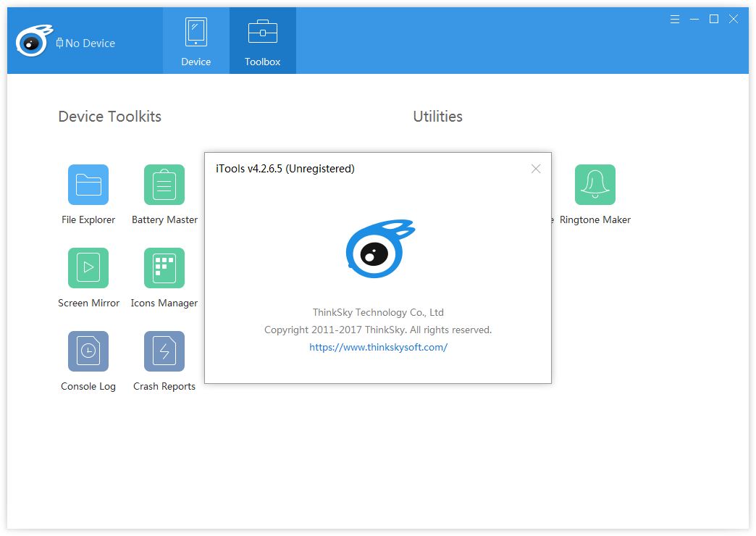Image resolution: width=756 pixels, height=536 pixels.
Task: Visit the thinkskysoft.com website link
Action: [x=378, y=347]
